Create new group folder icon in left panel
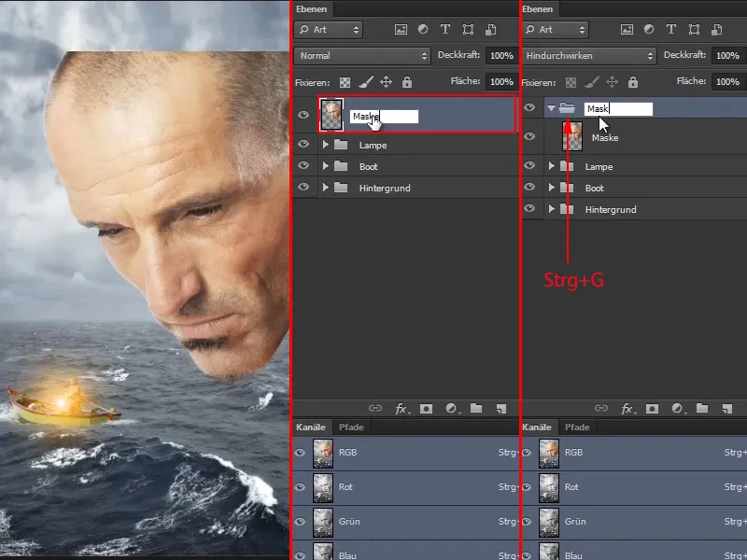 (476, 408)
